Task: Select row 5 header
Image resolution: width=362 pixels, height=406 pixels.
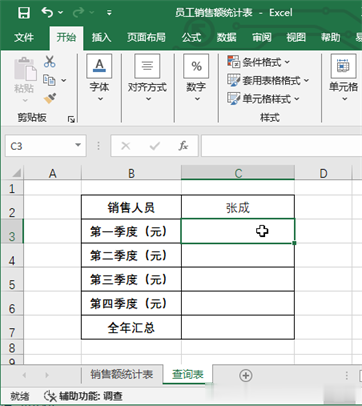Action: tap(12, 279)
